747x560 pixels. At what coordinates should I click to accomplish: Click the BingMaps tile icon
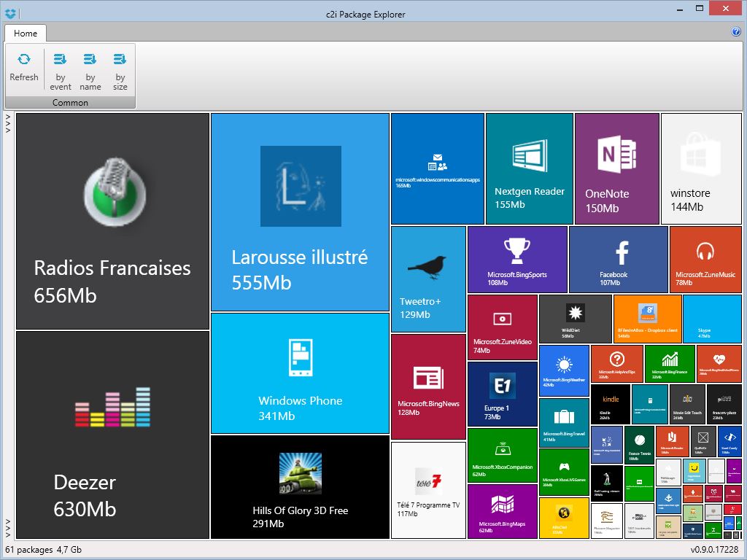tap(503, 505)
